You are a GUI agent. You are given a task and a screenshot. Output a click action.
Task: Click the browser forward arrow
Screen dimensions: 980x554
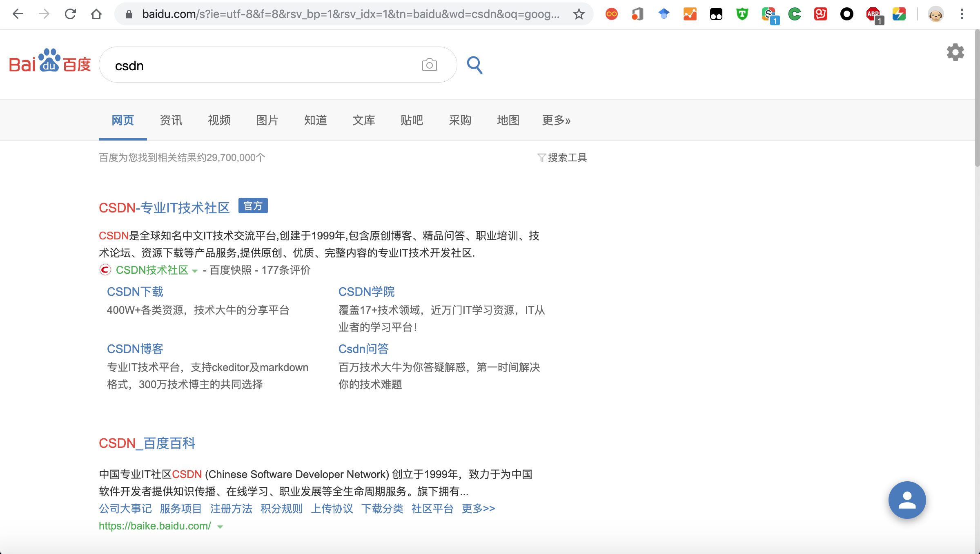[44, 14]
